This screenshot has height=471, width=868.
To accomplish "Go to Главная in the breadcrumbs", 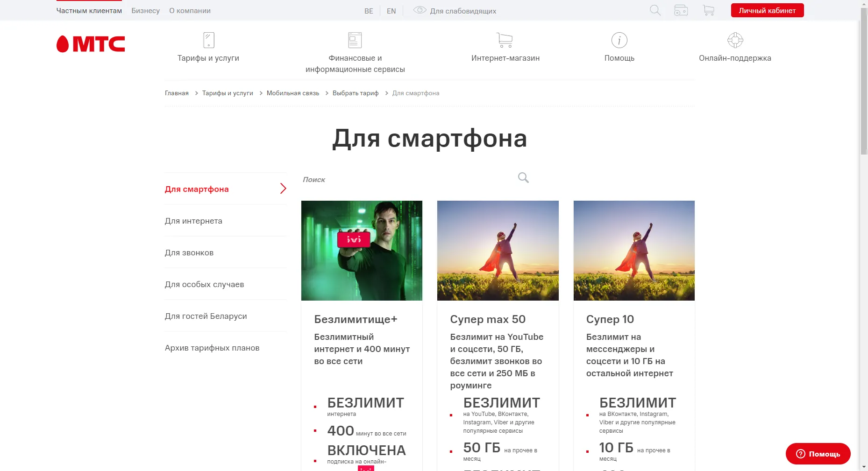I will (177, 93).
